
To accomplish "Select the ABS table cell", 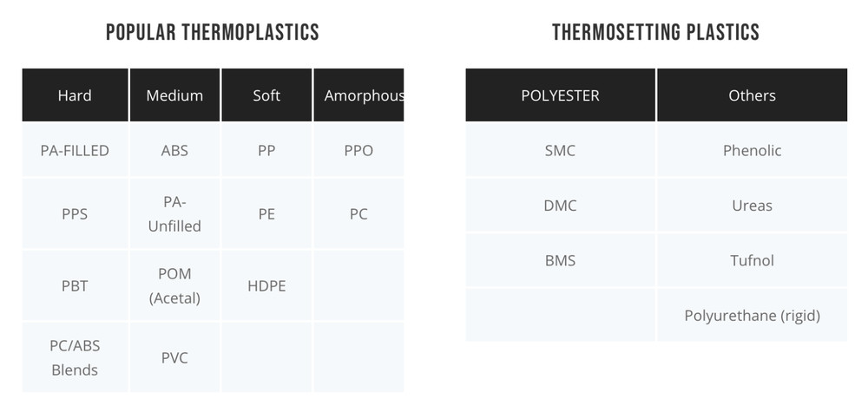I will [x=174, y=150].
